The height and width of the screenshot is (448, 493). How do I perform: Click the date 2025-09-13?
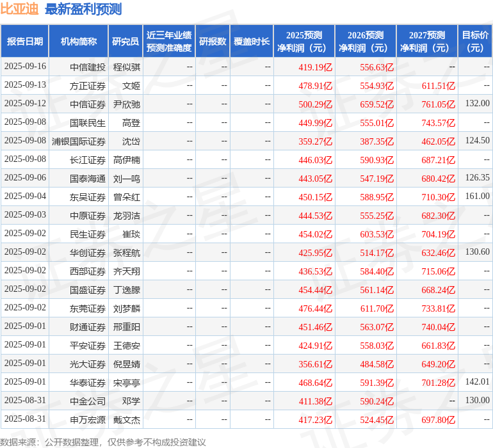tap(25, 84)
